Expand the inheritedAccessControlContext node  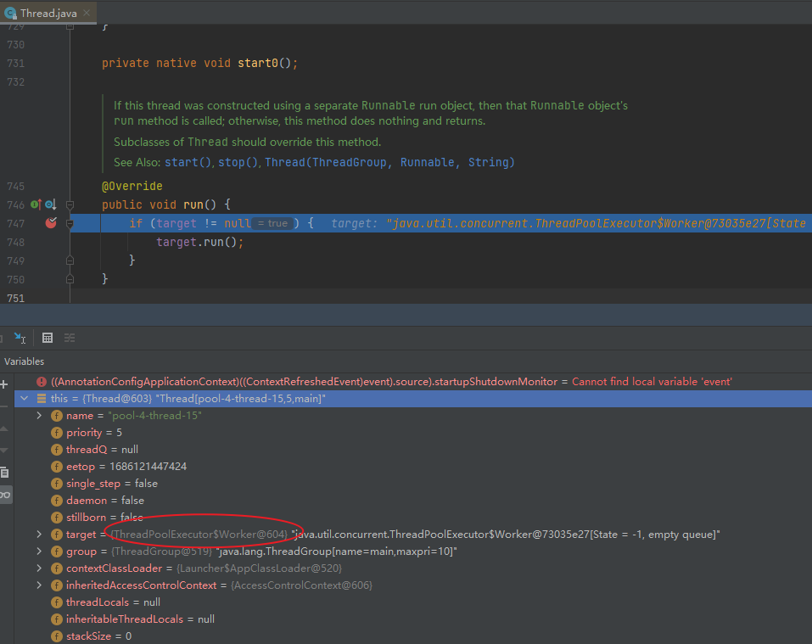[x=39, y=585]
